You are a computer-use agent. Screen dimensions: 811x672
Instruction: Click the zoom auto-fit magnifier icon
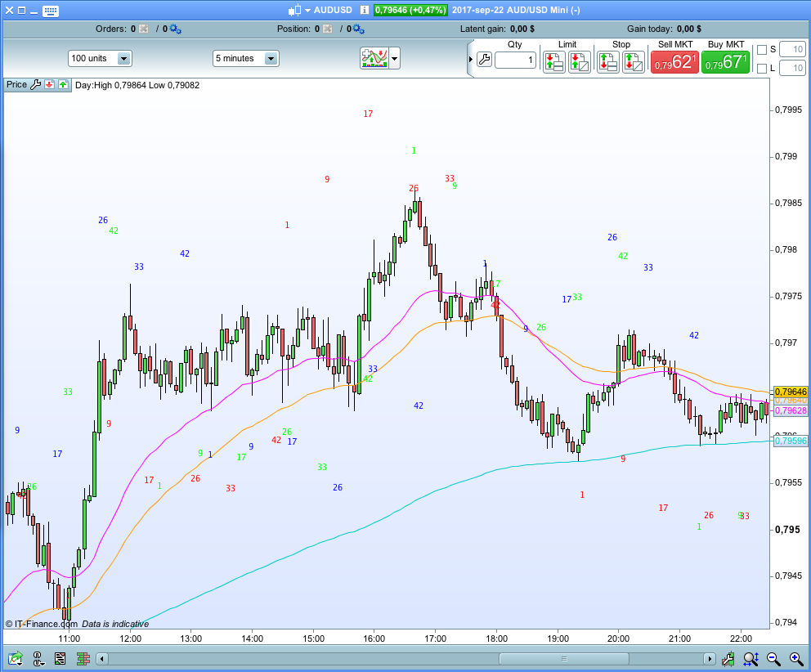tap(751, 659)
